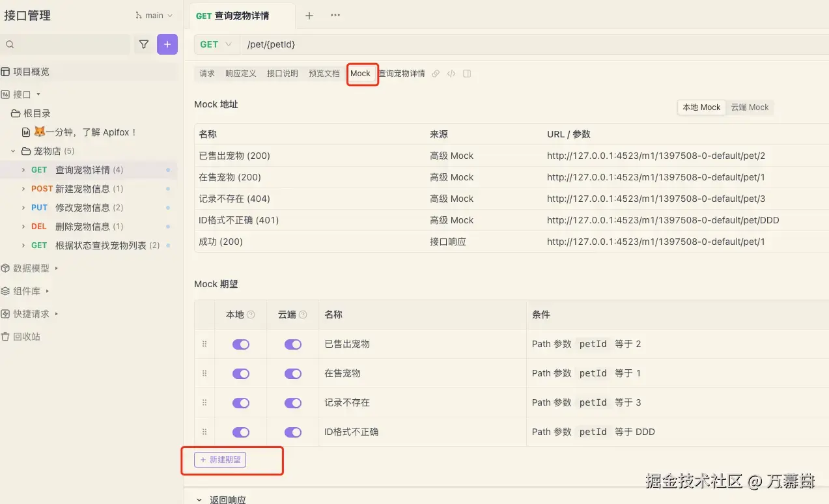Toggle 云端 switch for 在售宠物
The width and height of the screenshot is (829, 504).
pyautogui.click(x=293, y=374)
